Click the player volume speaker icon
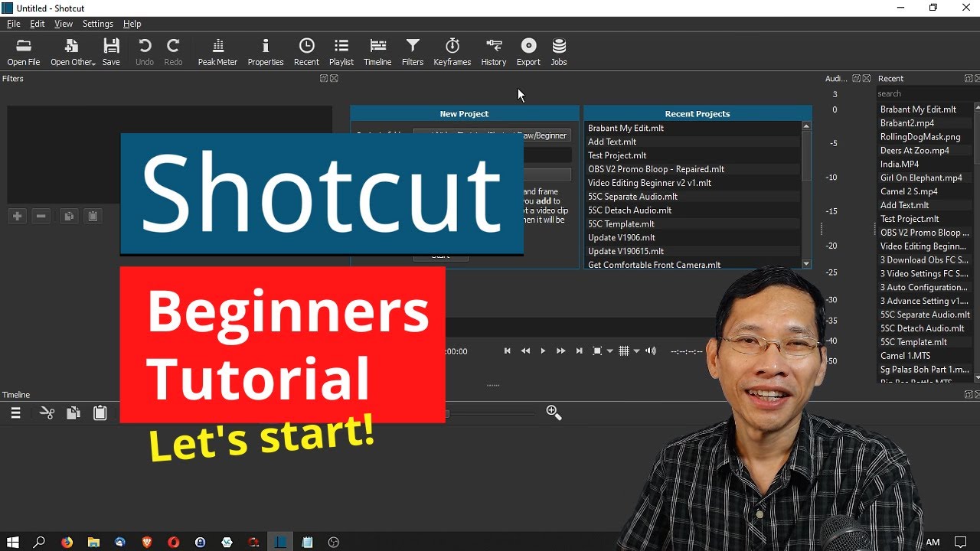 tap(651, 351)
